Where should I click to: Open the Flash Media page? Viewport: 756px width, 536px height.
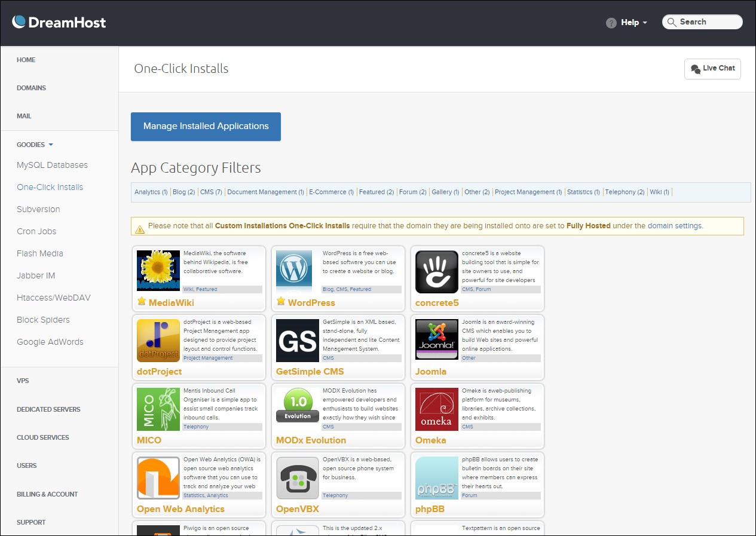pyautogui.click(x=40, y=253)
